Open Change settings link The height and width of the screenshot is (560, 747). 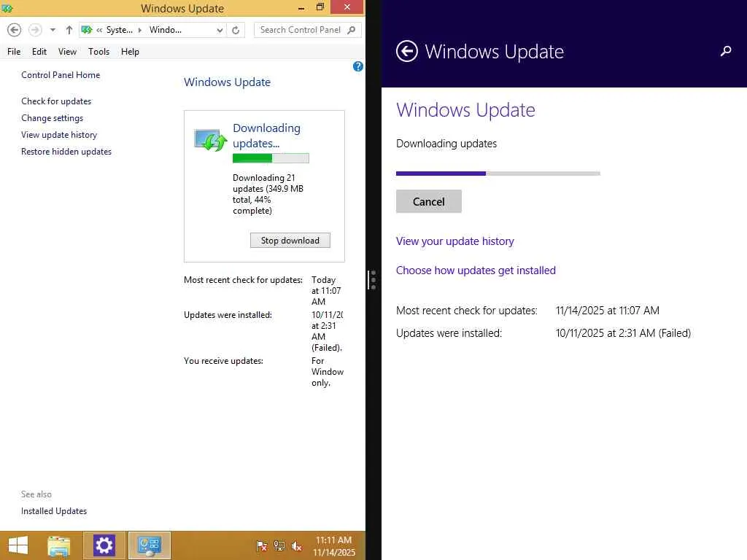click(x=52, y=117)
